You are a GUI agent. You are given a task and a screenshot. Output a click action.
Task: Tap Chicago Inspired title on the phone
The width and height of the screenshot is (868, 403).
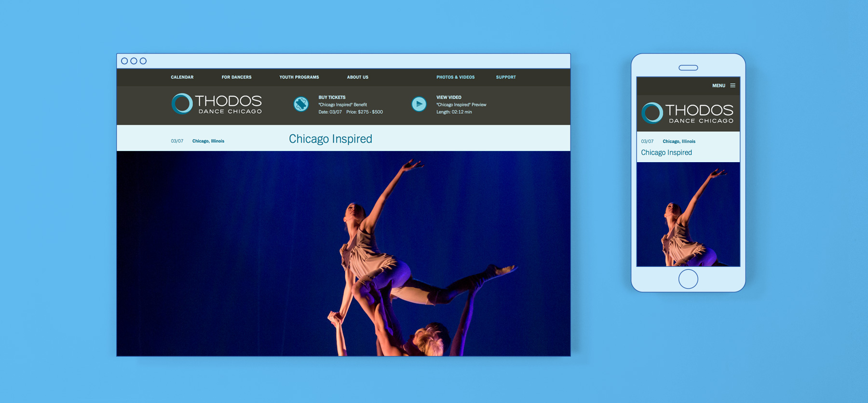(666, 153)
